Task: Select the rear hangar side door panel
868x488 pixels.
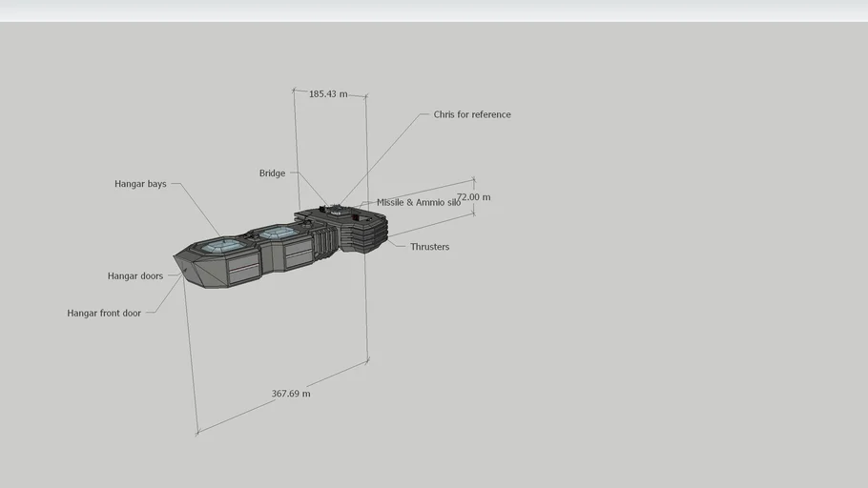Action: point(298,253)
